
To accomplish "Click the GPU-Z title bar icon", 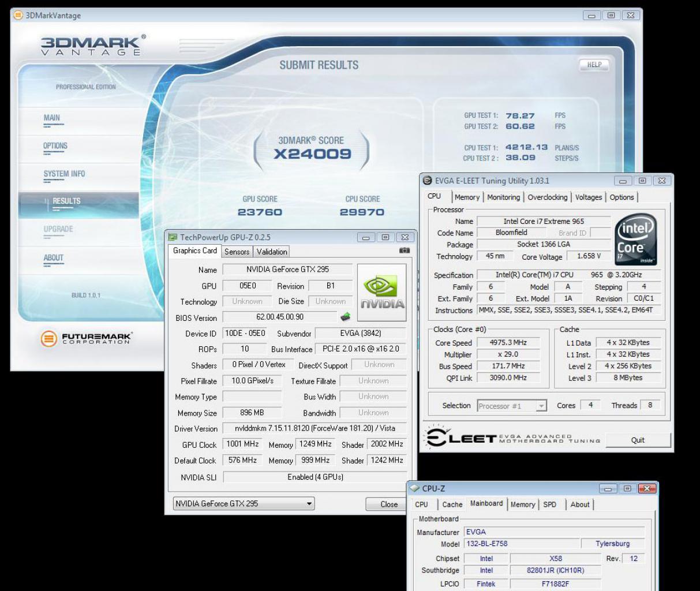I will pyautogui.click(x=173, y=237).
